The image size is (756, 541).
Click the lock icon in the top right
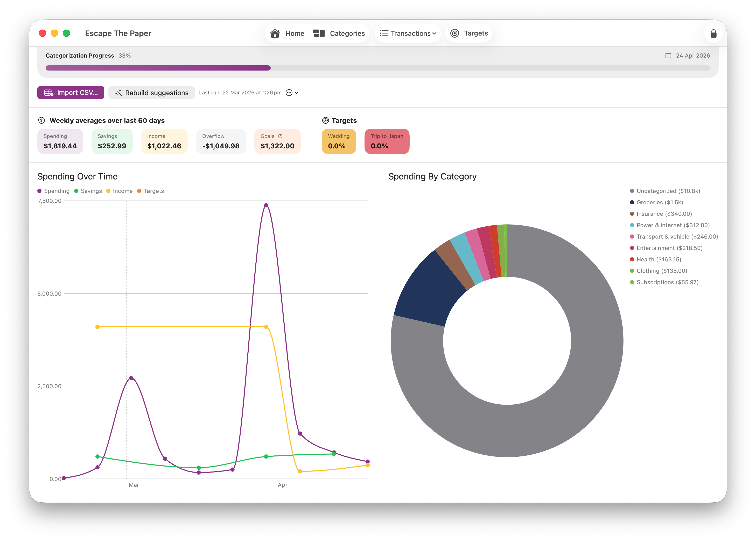click(713, 33)
